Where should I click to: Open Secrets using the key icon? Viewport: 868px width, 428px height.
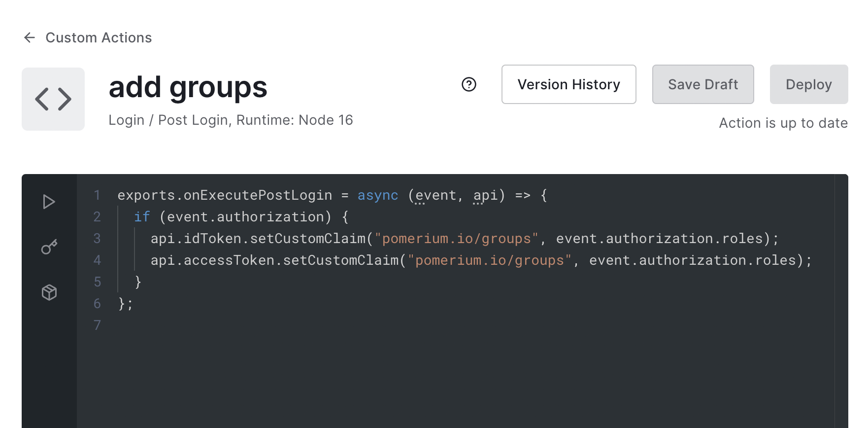coord(49,247)
